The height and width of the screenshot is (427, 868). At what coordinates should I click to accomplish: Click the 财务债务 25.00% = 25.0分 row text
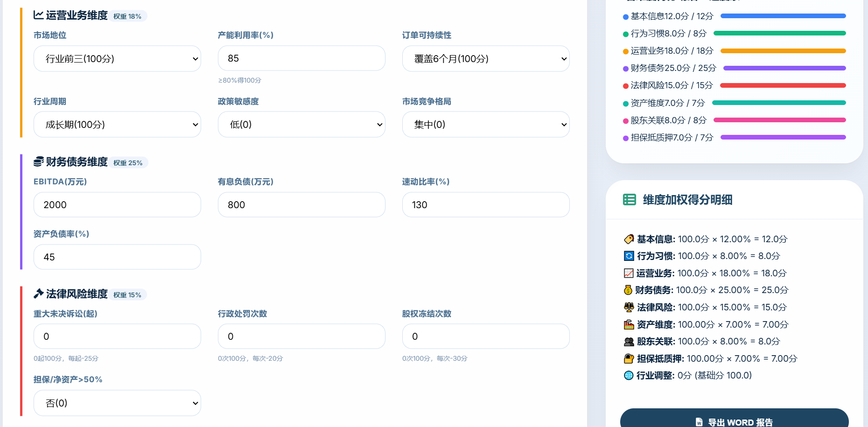706,290
